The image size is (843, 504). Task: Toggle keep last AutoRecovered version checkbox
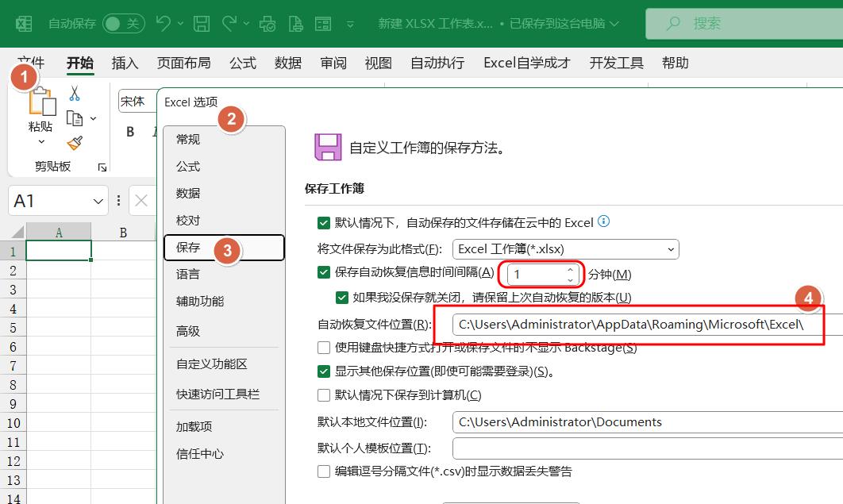[341, 297]
